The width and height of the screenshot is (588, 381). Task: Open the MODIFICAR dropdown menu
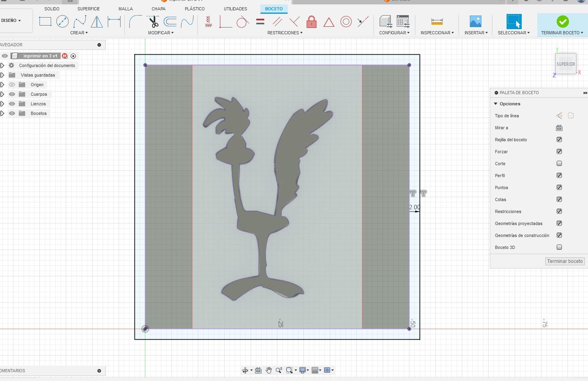pos(161,33)
